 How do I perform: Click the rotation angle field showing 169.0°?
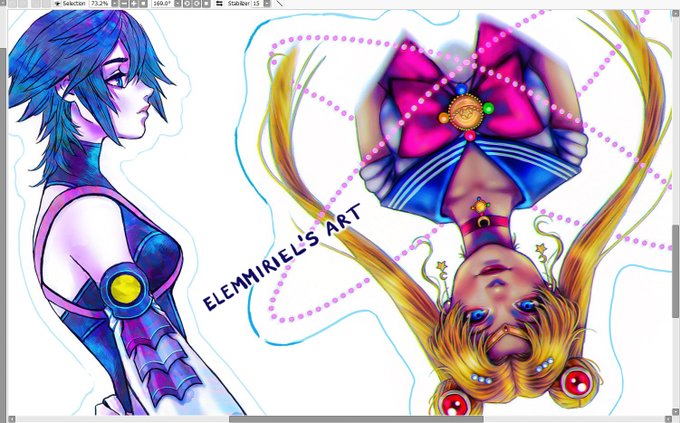162,3
